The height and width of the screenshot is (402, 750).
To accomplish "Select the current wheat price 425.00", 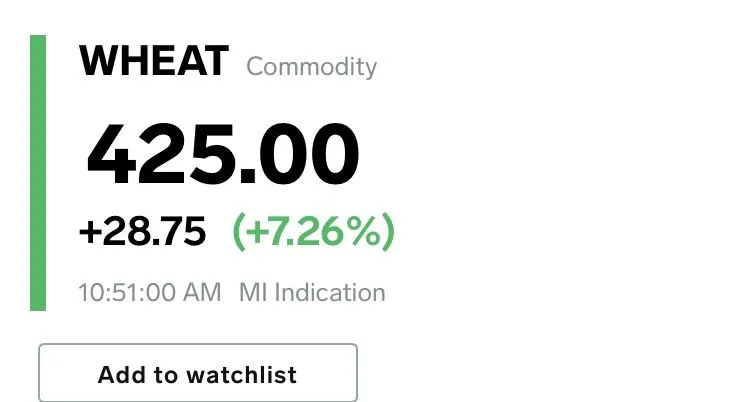I will click(222, 153).
